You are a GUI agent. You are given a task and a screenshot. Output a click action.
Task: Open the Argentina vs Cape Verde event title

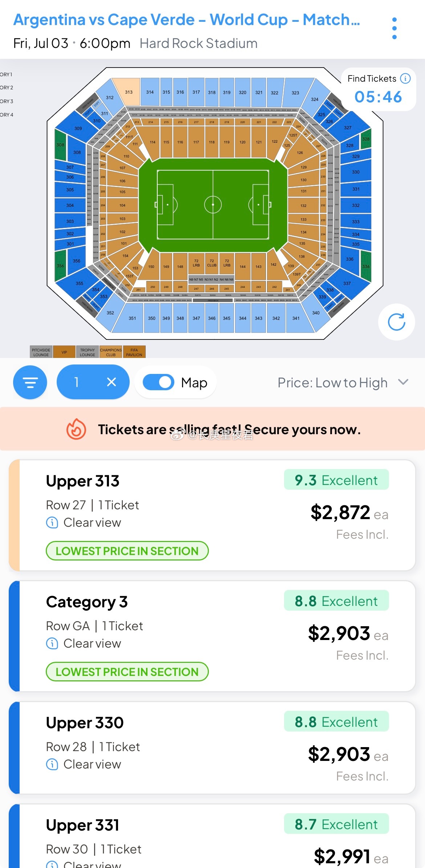pos(187,20)
